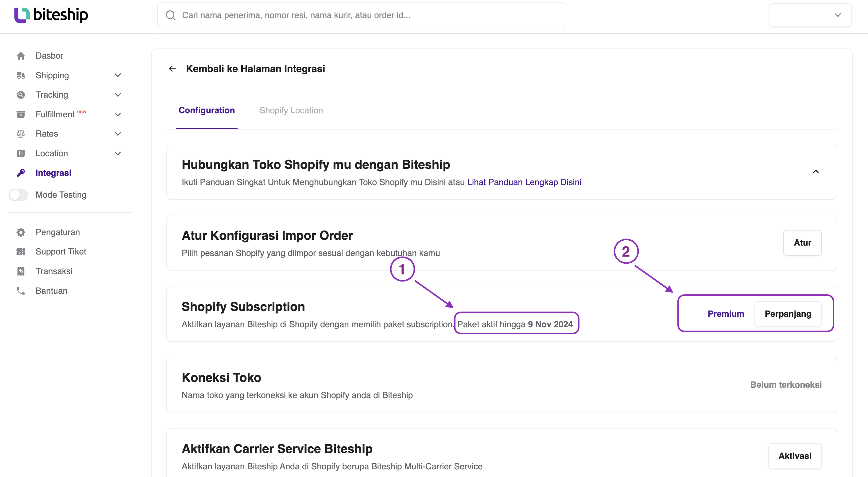Expand the Location menu chevron
The image size is (868, 477).
[118, 153]
